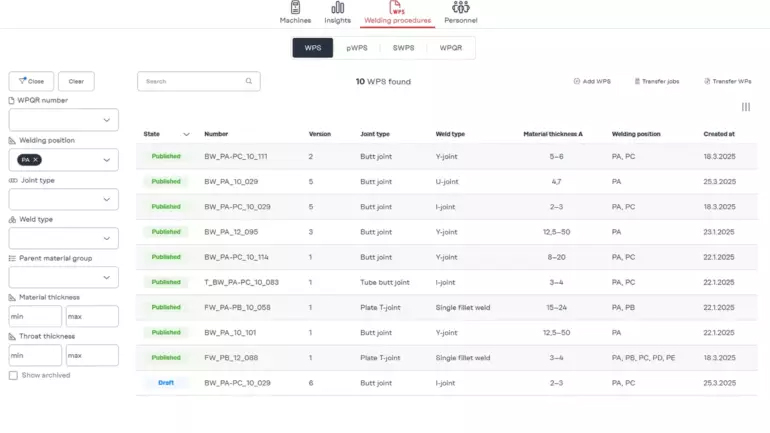Sort by the State column chevron
The image size is (770, 433).
click(x=186, y=134)
